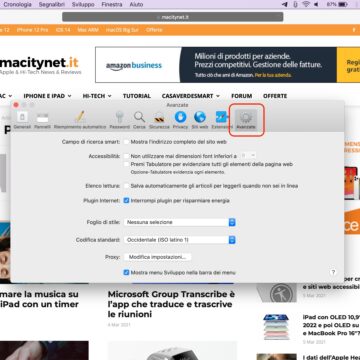Toggle Non utilizzare mai dimensioni font inferiori
The width and height of the screenshot is (360, 360).
[x=126, y=156]
